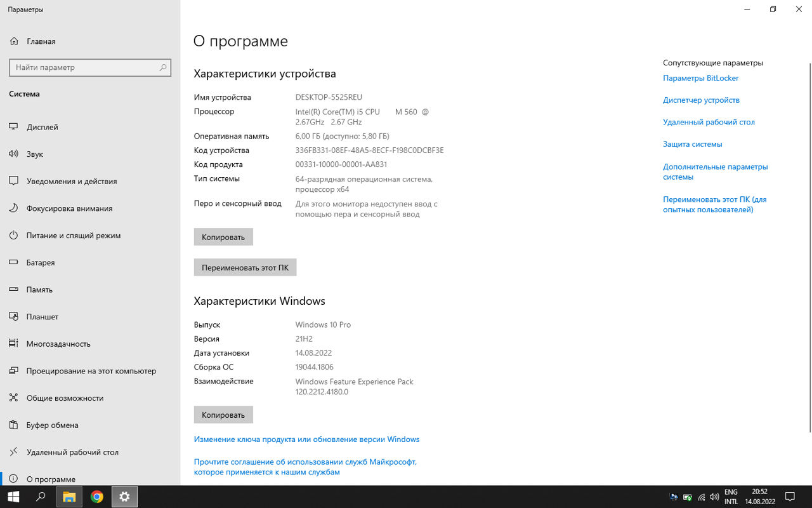Open the Удаленный рабочий стол sidebar icon

coord(13,452)
